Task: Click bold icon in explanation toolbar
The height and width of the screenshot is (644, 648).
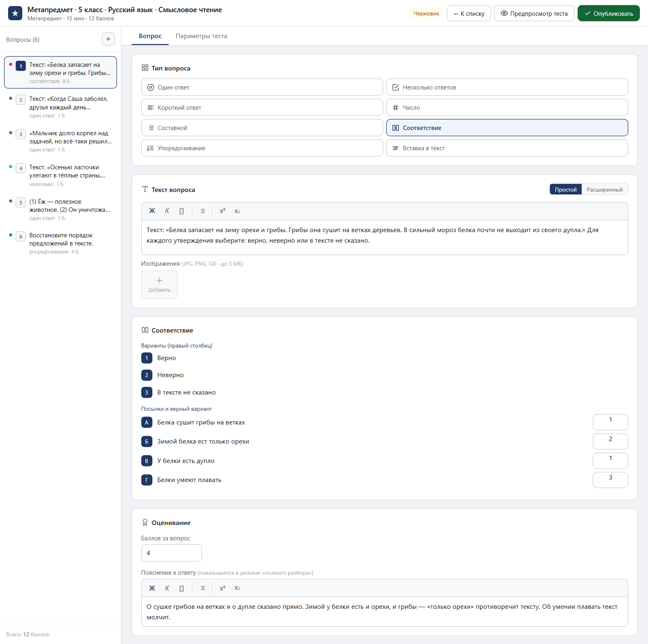Action: pos(152,588)
